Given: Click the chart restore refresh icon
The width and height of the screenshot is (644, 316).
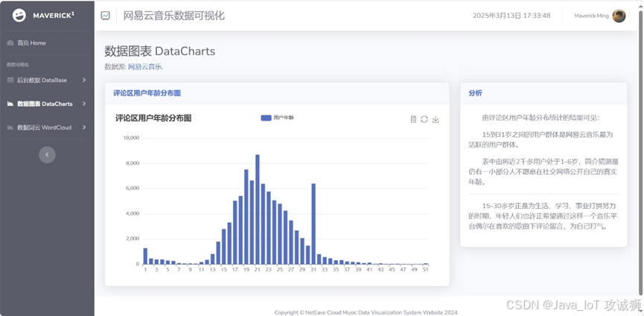Looking at the screenshot, I should tap(424, 119).
